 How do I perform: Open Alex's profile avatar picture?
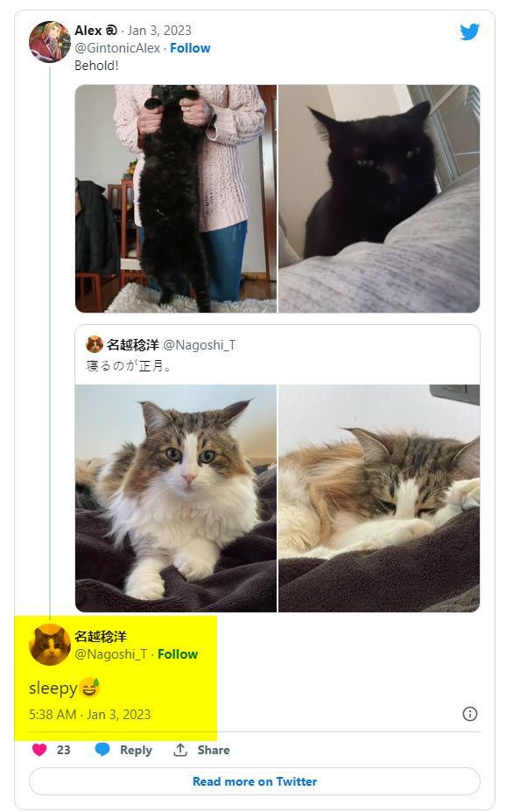pos(50,42)
